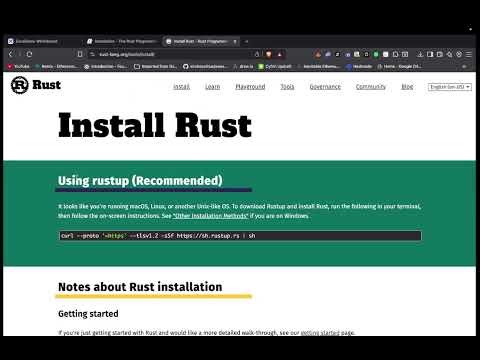Open the Brave Rewards triangle icon

[280, 54]
